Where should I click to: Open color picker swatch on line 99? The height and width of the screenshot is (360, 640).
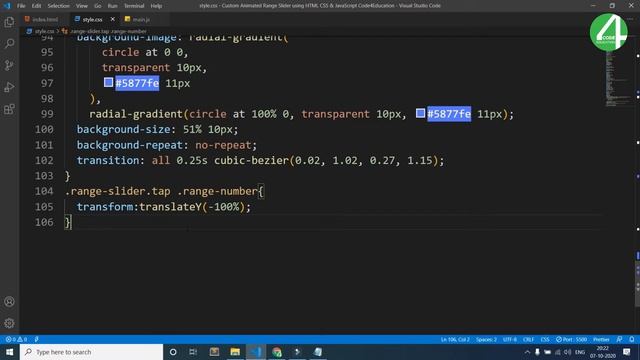(420, 113)
